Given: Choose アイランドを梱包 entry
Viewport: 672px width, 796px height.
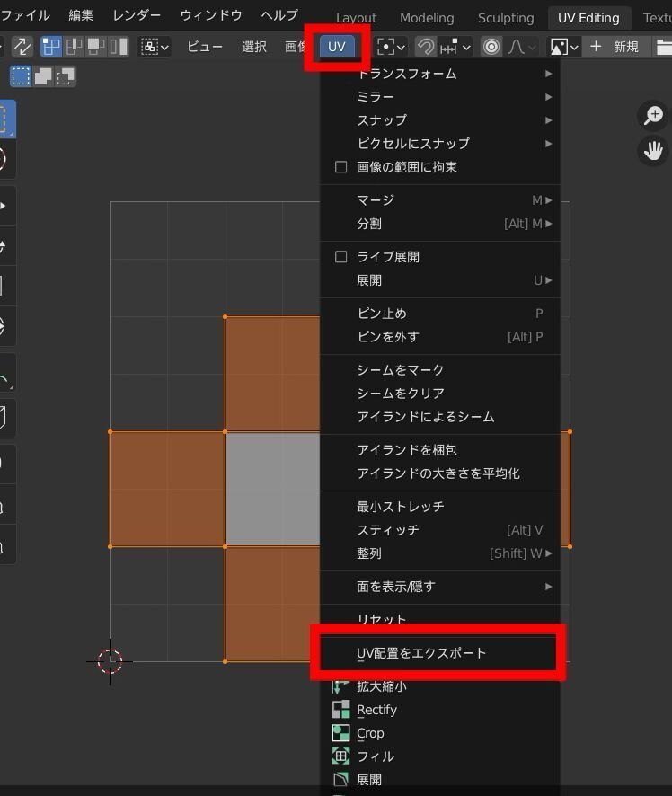Looking at the screenshot, I should pyautogui.click(x=440, y=450).
